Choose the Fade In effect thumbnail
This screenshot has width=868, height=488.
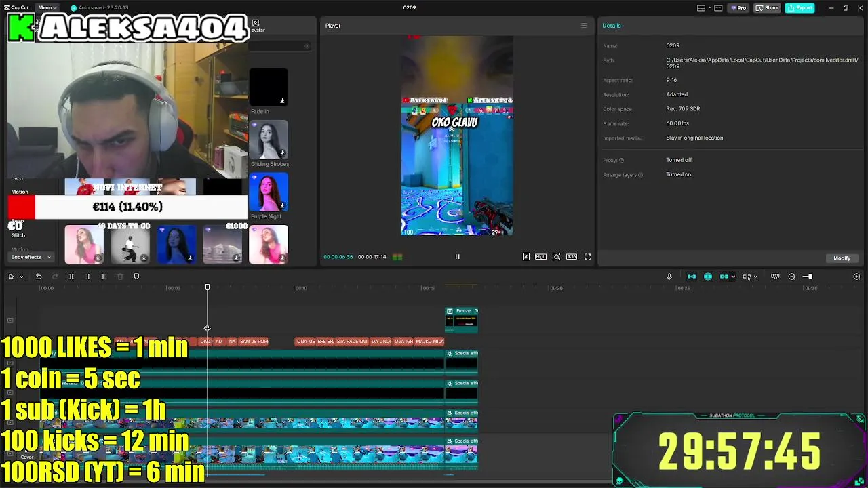269,87
